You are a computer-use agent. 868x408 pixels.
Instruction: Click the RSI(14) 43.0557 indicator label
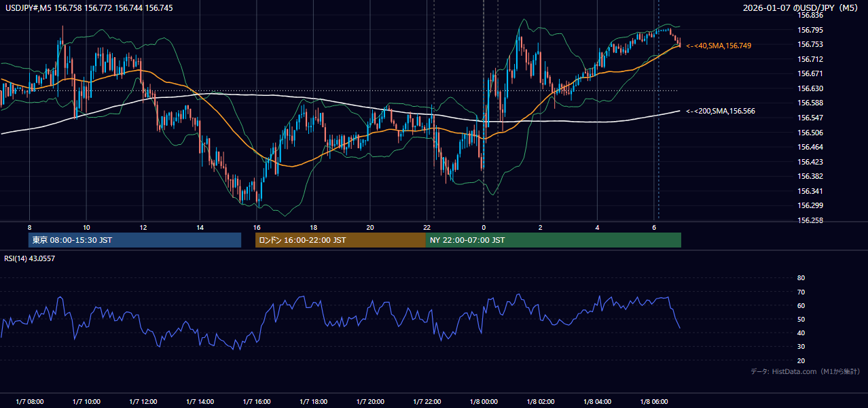pos(30,258)
